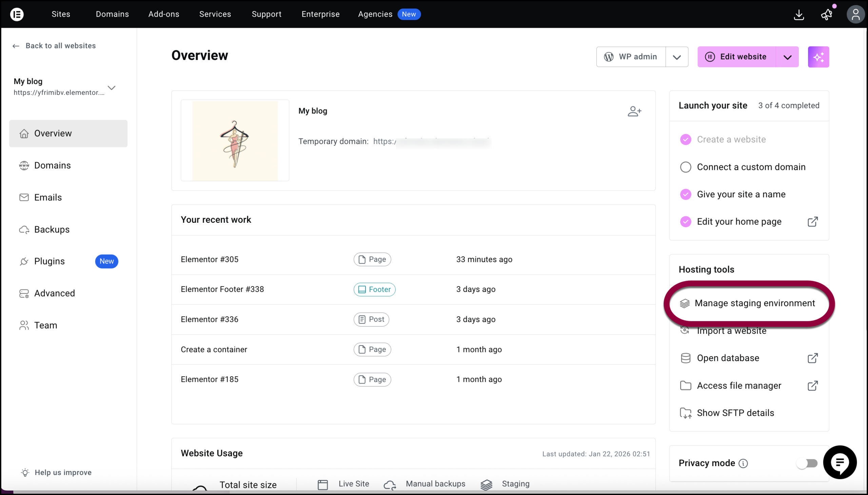The height and width of the screenshot is (495, 868).
Task: Check the Connect a custom domain circle
Action: click(686, 167)
